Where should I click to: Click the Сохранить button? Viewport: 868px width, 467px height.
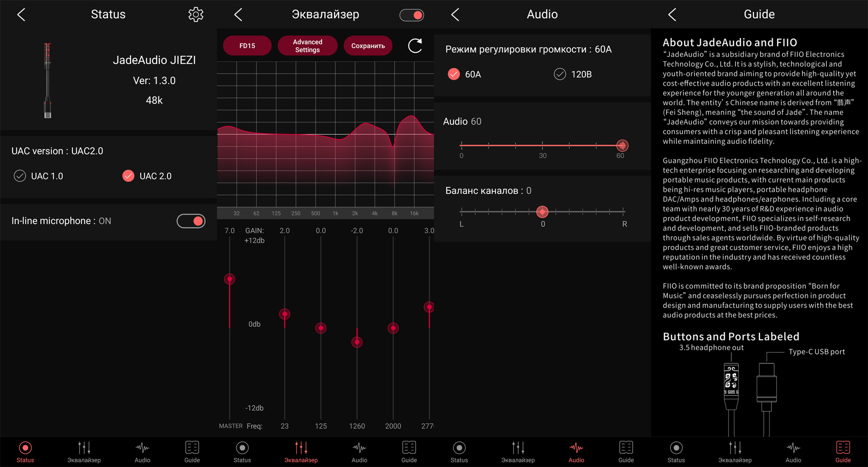pyautogui.click(x=368, y=46)
